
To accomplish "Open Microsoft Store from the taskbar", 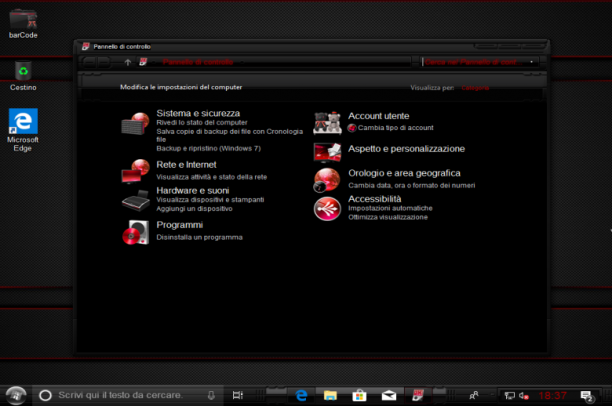I will [359, 396].
